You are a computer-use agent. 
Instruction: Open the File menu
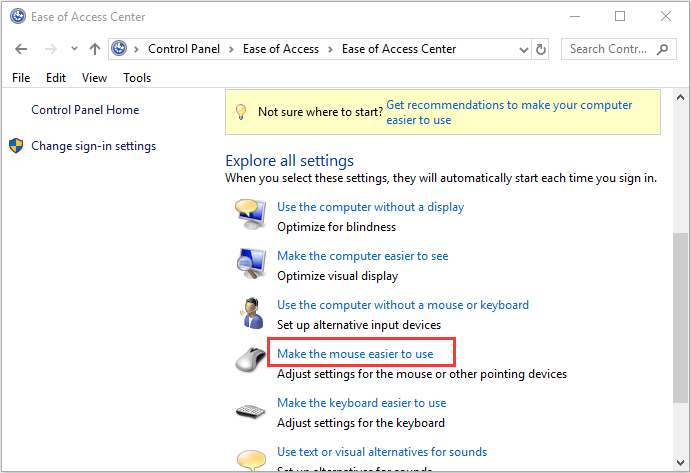click(21, 78)
